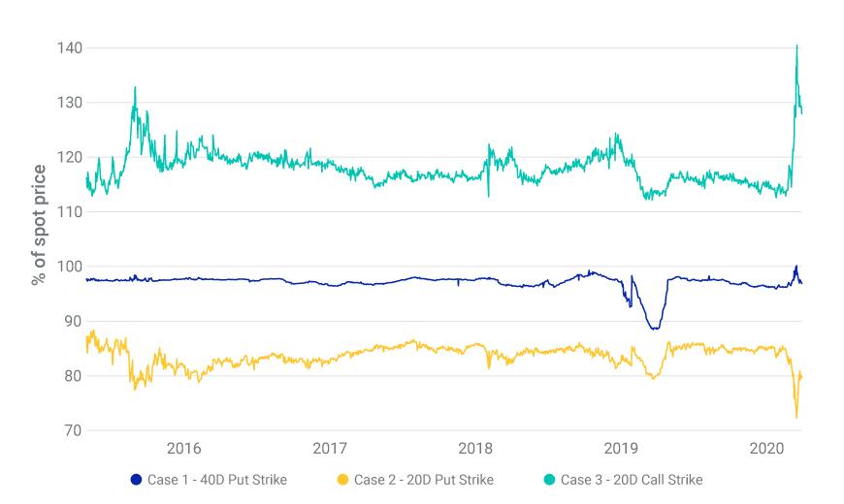844x504 pixels.
Task: Click the 70 y-axis tick label
Action: point(74,430)
